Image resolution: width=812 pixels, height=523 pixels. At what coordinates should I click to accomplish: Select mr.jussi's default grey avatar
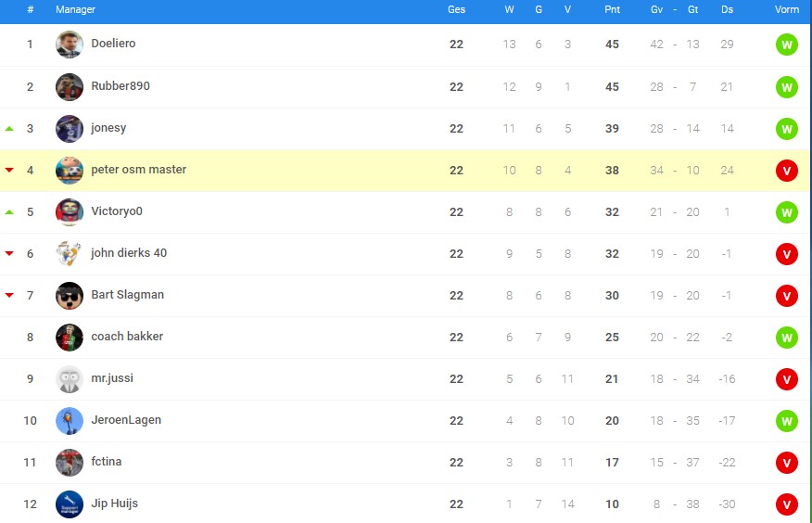[x=70, y=379]
